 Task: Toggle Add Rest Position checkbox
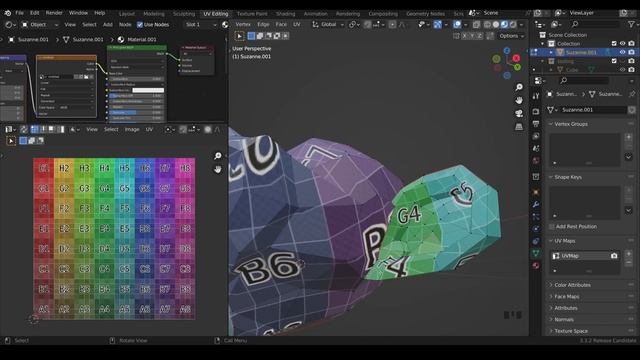552,227
